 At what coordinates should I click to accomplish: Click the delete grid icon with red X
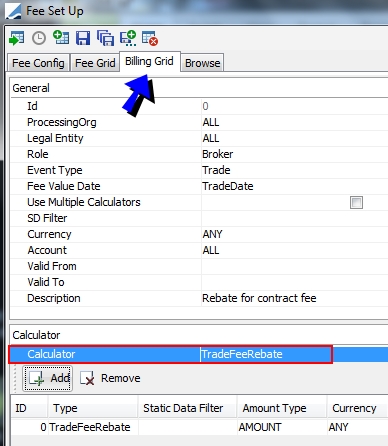pyautogui.click(x=150, y=38)
